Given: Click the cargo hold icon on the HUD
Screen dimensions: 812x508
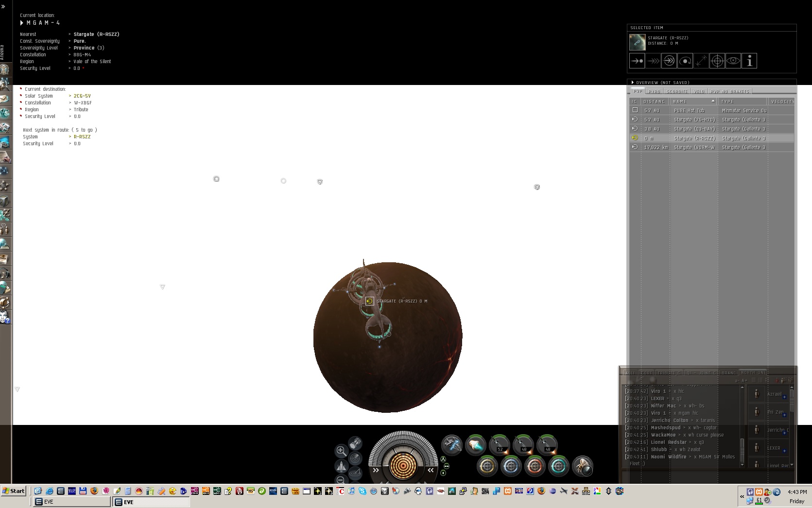Looking at the screenshot, I should click(x=355, y=443).
